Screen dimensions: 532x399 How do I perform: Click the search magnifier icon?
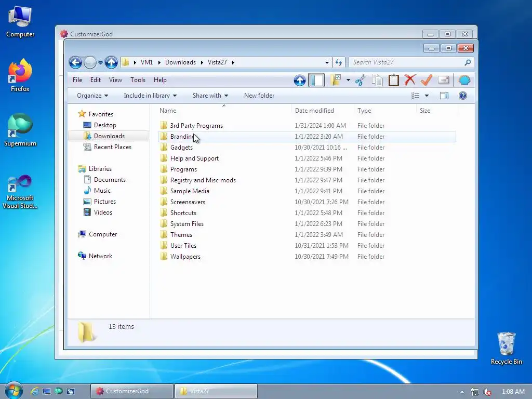tap(468, 62)
